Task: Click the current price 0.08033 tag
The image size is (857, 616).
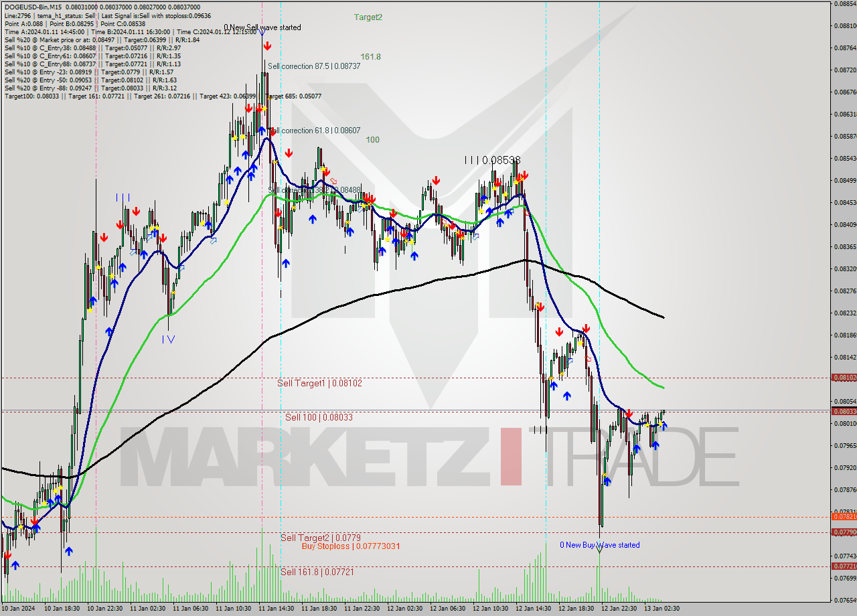Action: point(844,411)
